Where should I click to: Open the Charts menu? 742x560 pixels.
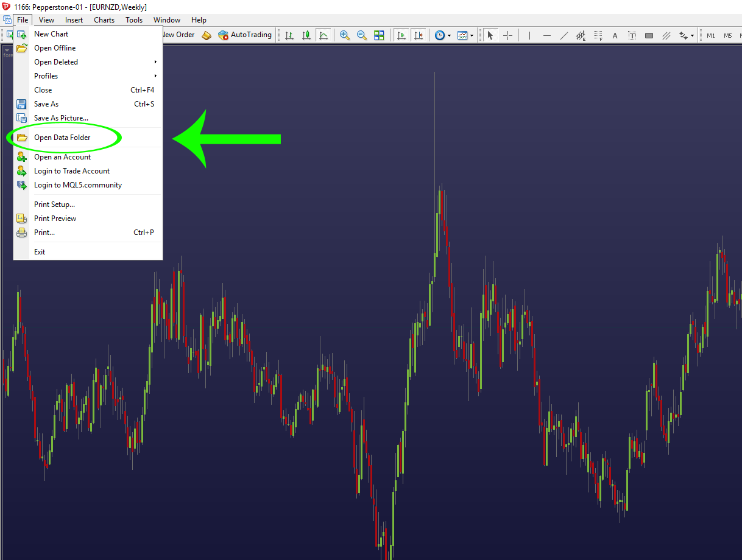(104, 20)
